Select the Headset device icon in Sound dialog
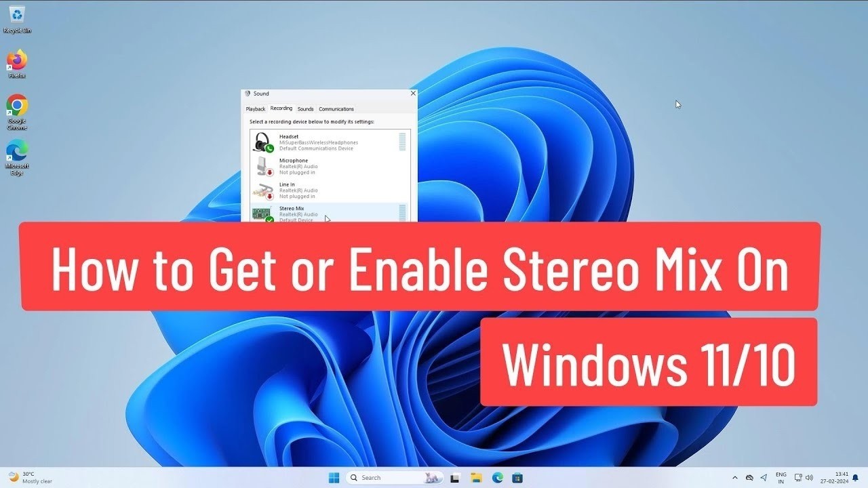The width and height of the screenshot is (868, 488). click(x=263, y=142)
